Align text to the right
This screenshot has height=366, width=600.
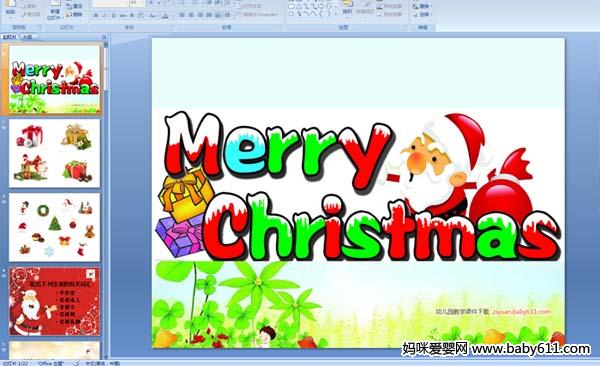click(201, 15)
